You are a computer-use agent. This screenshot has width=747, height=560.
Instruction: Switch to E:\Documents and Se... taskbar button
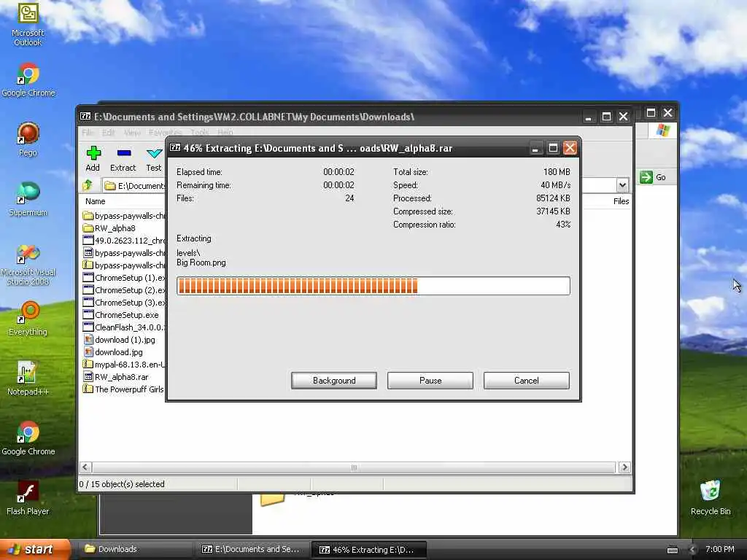(x=251, y=550)
